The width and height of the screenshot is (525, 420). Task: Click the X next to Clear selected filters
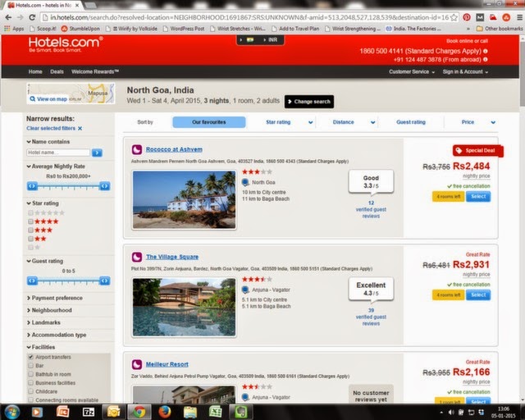[x=80, y=128]
